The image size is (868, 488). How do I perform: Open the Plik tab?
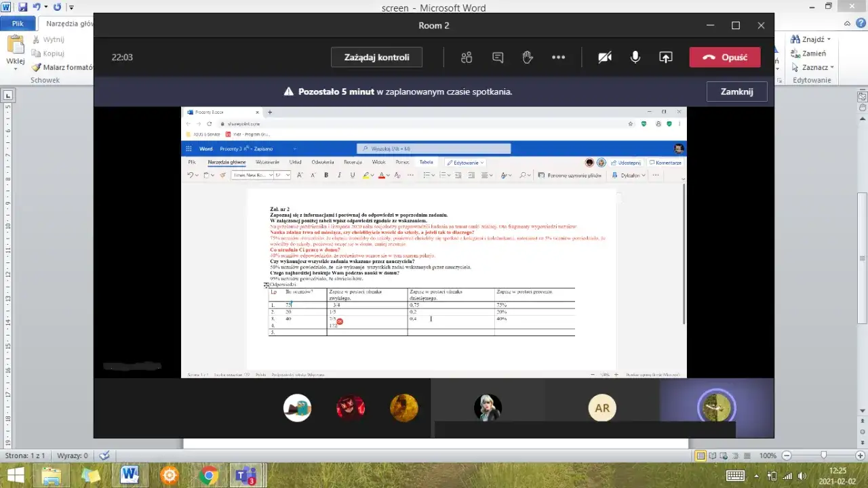tap(18, 23)
